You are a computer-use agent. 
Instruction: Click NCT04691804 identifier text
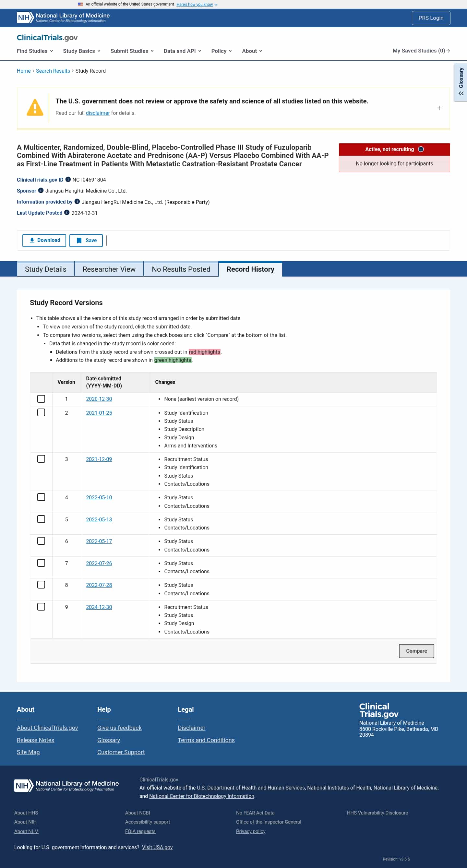pyautogui.click(x=89, y=180)
